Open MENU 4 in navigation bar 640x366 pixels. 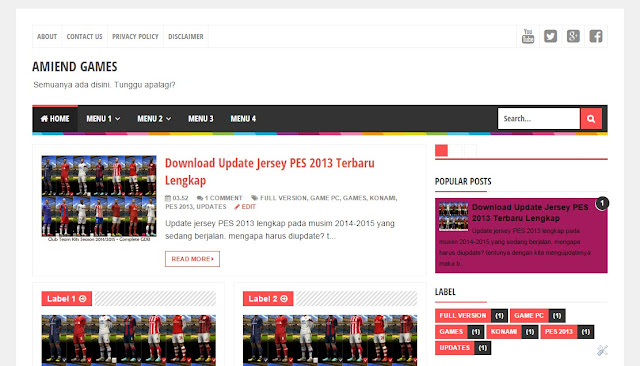[243, 119]
